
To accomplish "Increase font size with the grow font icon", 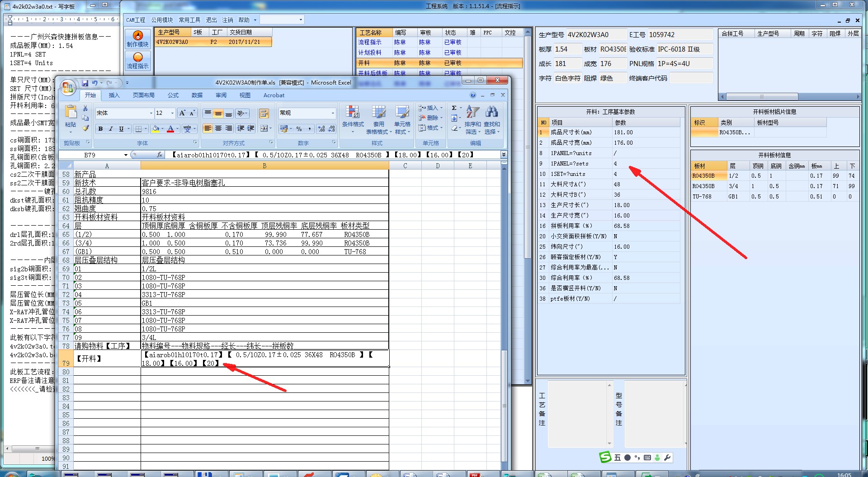I will (x=182, y=113).
